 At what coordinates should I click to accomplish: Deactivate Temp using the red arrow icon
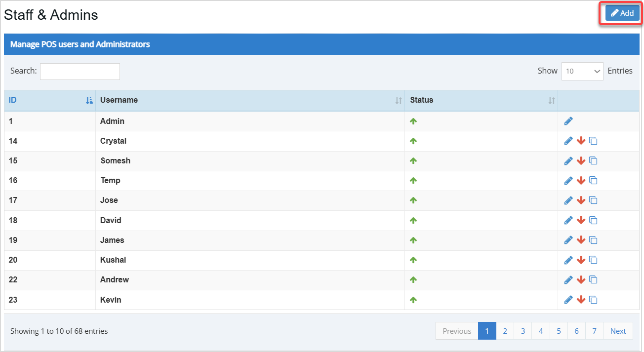(580, 180)
